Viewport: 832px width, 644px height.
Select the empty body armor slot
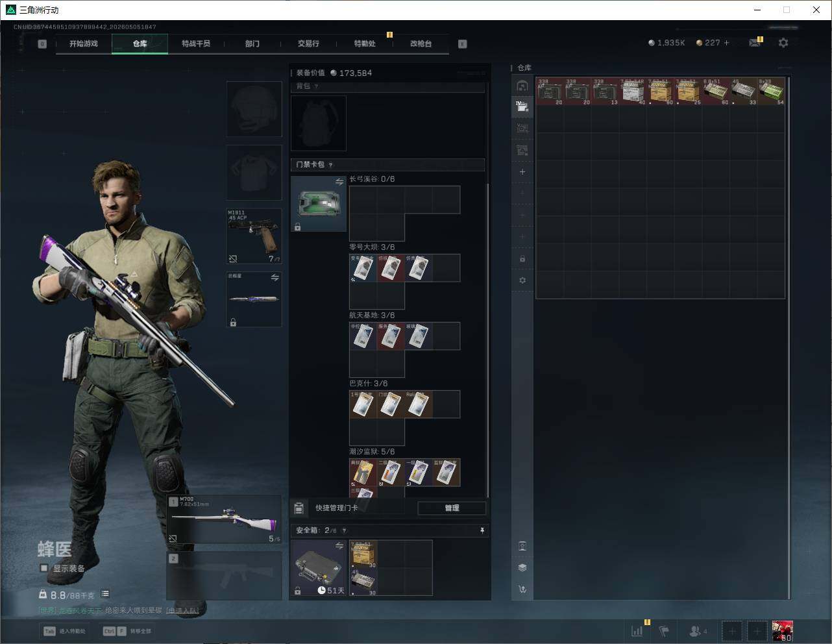[254, 172]
